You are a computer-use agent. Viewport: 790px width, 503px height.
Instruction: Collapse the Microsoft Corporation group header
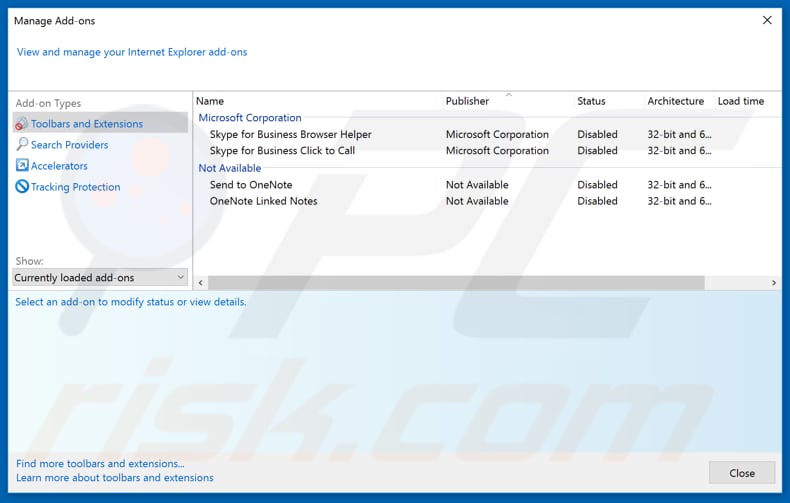coord(249,117)
